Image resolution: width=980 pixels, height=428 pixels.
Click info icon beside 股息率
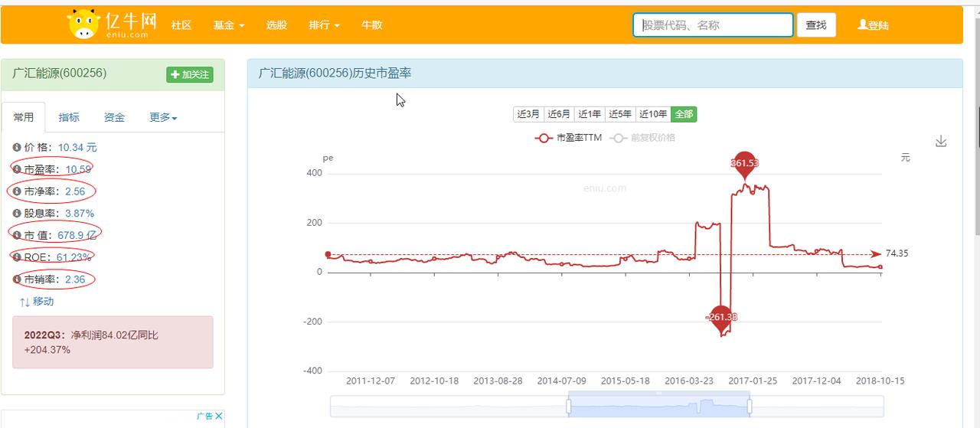(17, 214)
